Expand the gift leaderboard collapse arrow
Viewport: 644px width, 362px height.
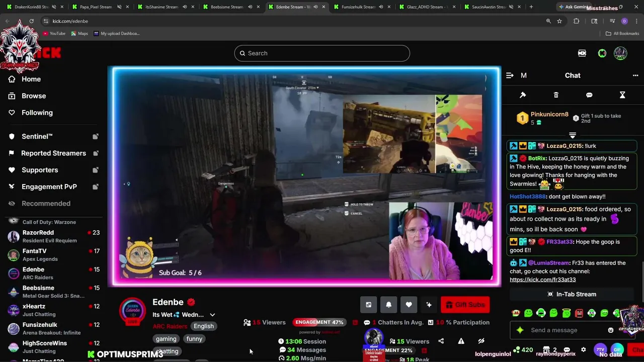click(x=572, y=135)
